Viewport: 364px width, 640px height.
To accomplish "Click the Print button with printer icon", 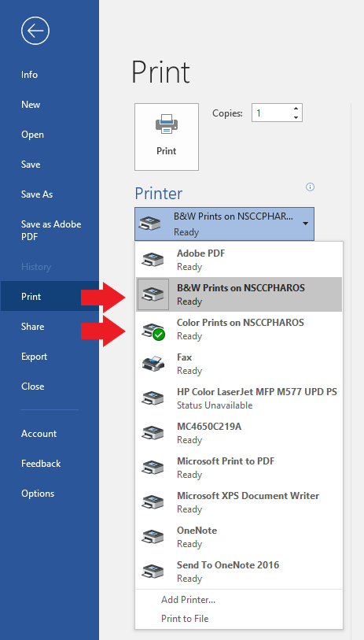I will click(x=167, y=137).
